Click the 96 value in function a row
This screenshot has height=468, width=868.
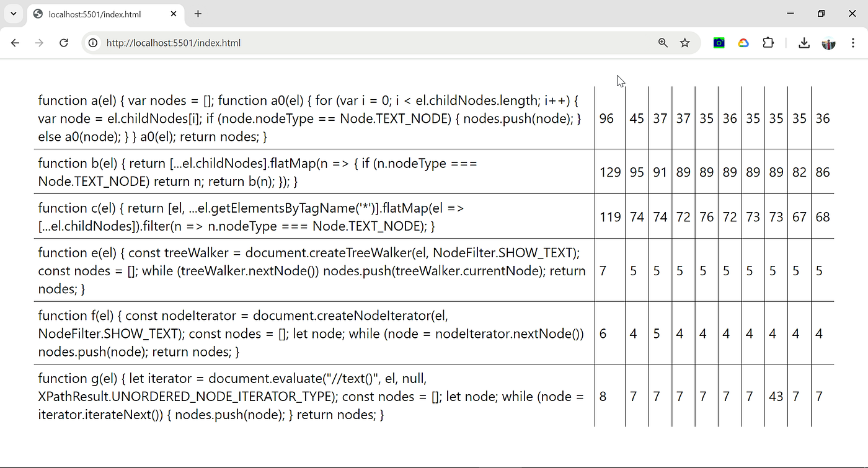[x=606, y=118]
